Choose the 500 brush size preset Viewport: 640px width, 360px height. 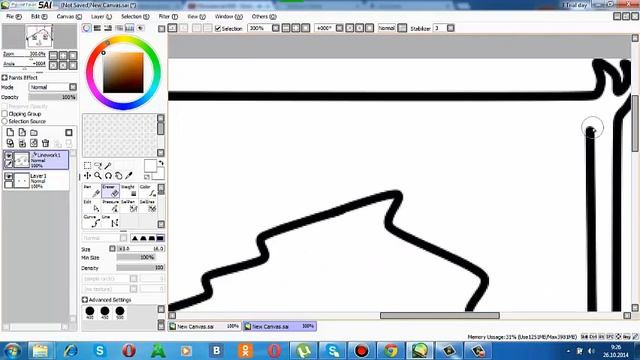(x=120, y=313)
